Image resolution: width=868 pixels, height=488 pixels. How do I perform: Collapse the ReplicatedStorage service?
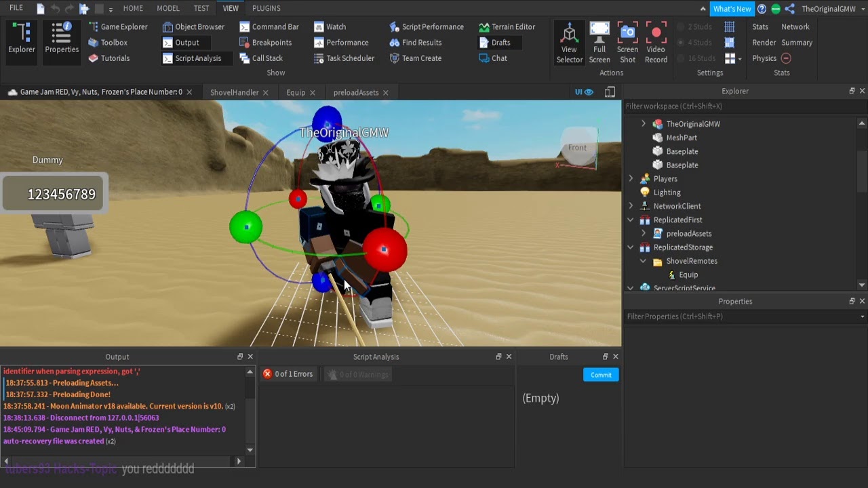[631, 247]
